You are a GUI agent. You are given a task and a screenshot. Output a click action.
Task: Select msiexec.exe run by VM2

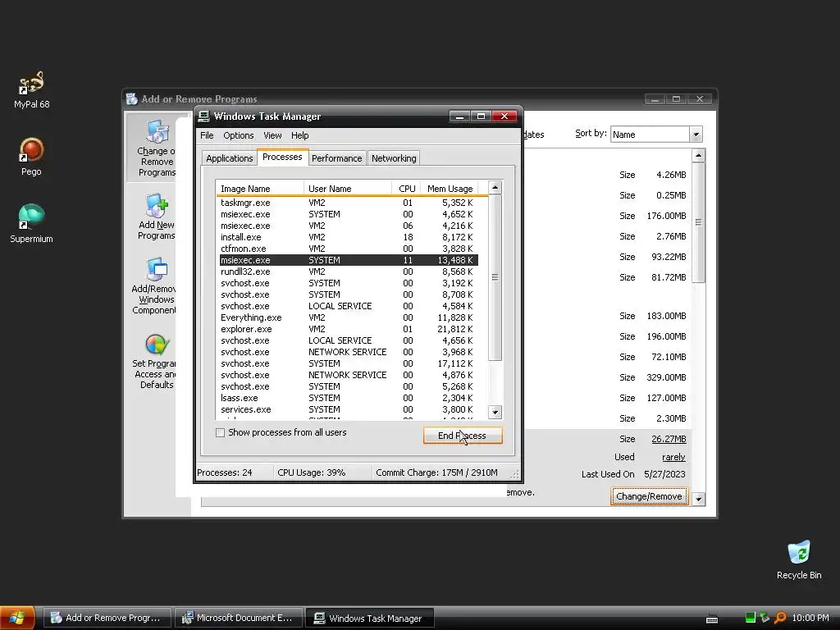point(347,226)
